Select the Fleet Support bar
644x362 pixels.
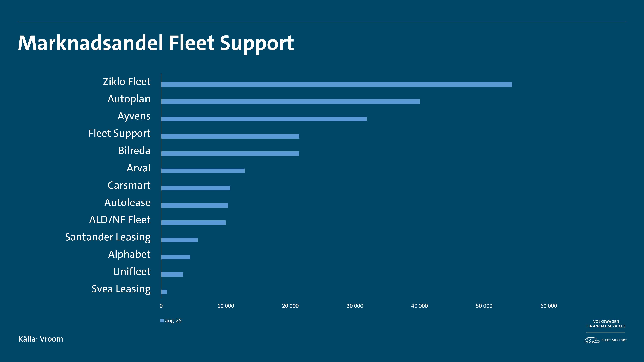point(230,136)
